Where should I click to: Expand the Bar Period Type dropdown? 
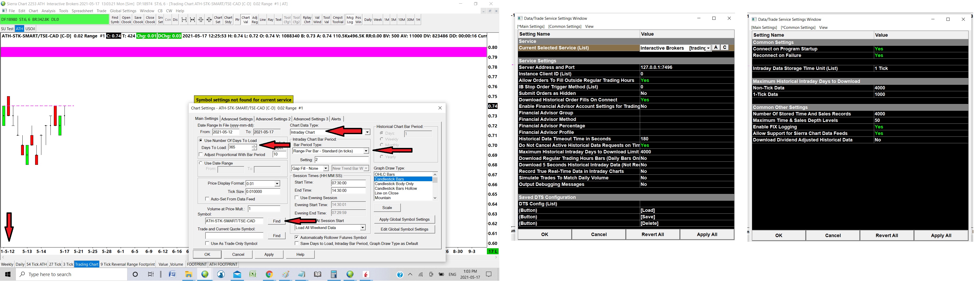366,151
